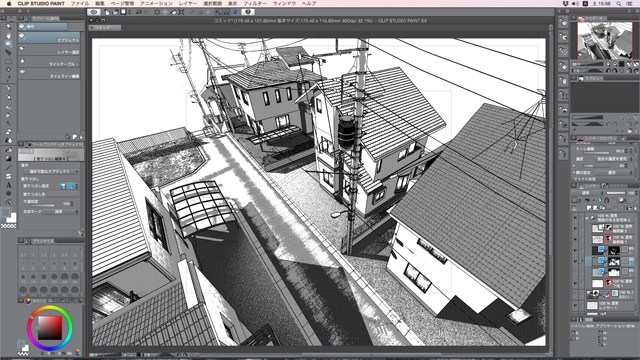Image resolution: width=640 pixels, height=360 pixels.
Task: Hide the selected highlighted tone layer
Action: click(x=575, y=261)
